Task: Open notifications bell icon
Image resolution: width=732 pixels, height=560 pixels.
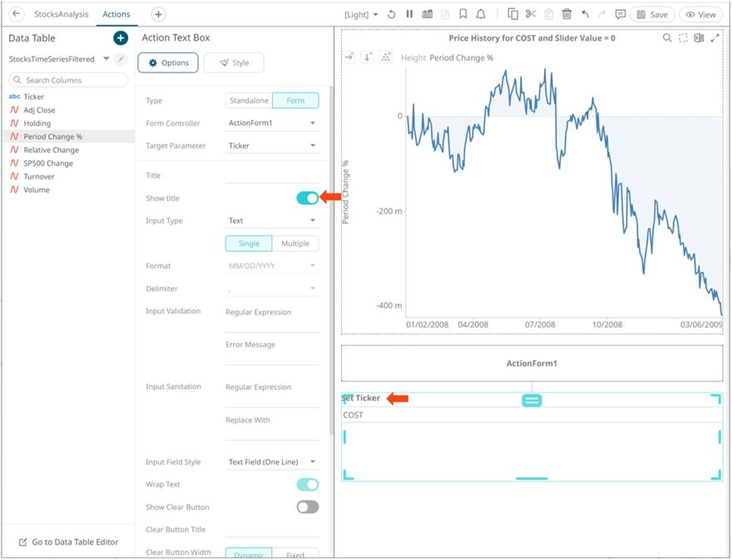Action: [481, 14]
